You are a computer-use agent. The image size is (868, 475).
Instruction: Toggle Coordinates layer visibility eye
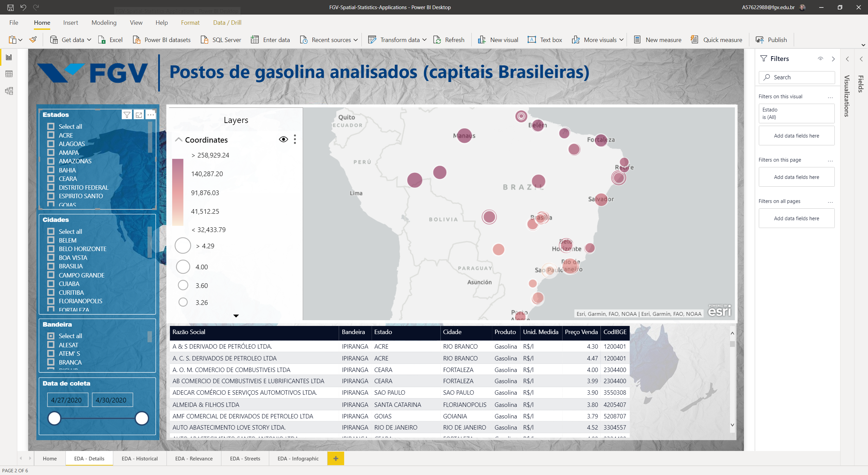pos(283,139)
